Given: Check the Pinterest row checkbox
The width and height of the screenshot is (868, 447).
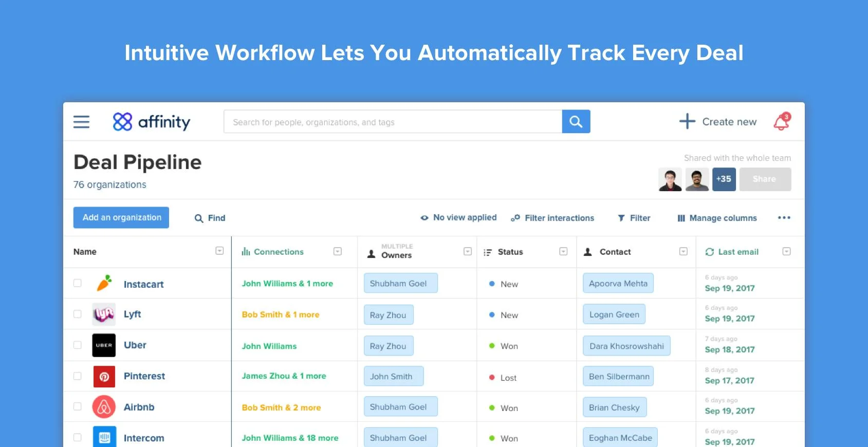Looking at the screenshot, I should click(x=78, y=376).
